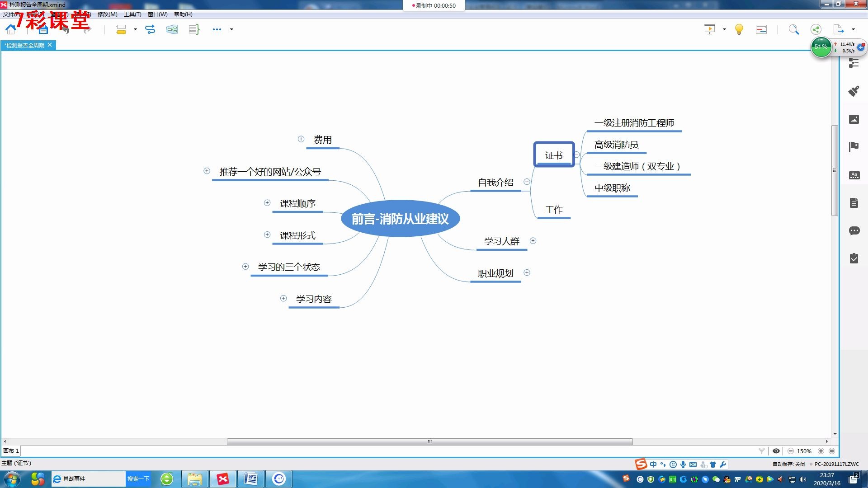Viewport: 868px width, 488px height.
Task: Open presentation mode dropdown arrow
Action: coord(724,29)
